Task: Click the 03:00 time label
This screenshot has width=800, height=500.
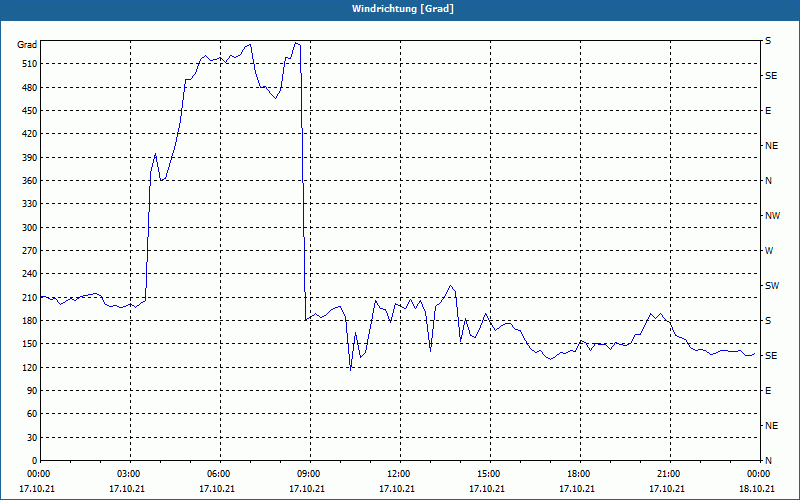Action: click(x=131, y=474)
